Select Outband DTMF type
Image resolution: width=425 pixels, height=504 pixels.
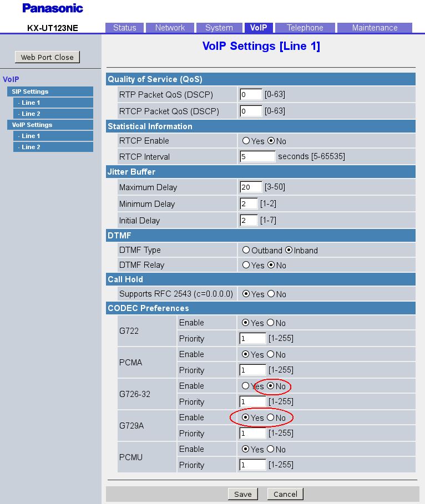pos(246,250)
